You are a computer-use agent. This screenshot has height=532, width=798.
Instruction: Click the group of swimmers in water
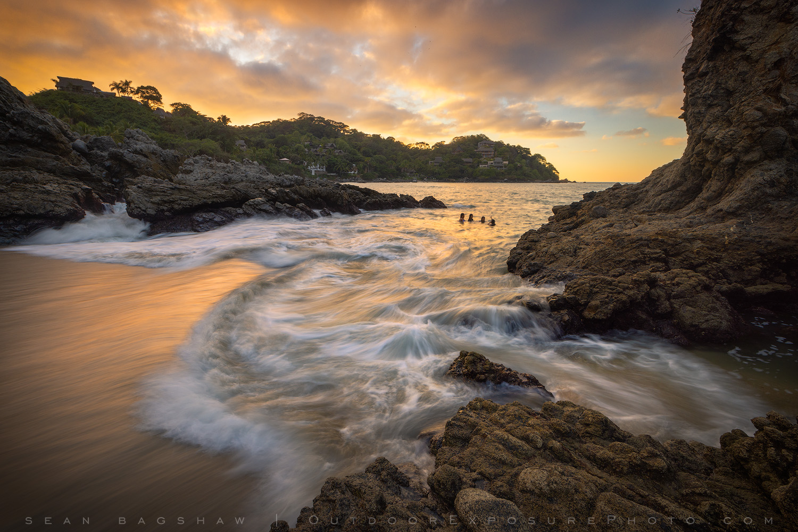pyautogui.click(x=477, y=219)
